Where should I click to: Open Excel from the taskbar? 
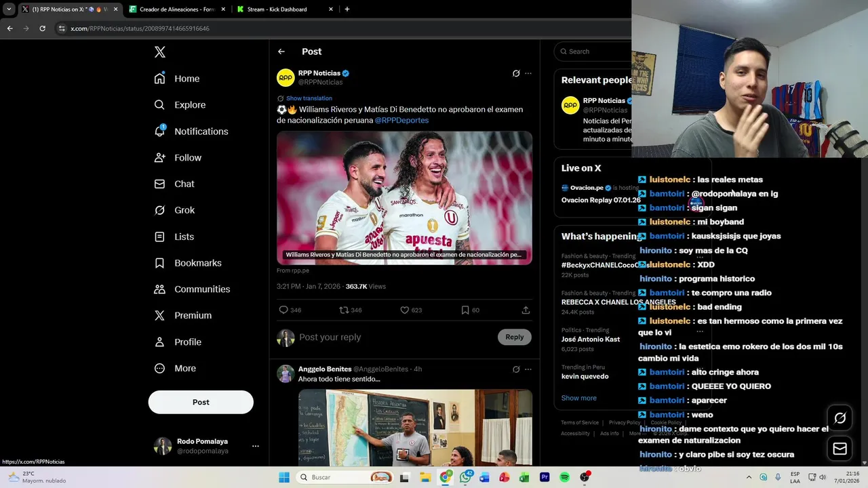(524, 477)
